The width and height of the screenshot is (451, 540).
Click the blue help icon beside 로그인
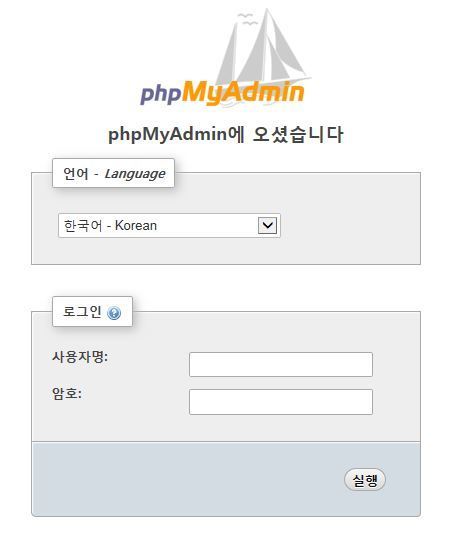pyautogui.click(x=114, y=313)
